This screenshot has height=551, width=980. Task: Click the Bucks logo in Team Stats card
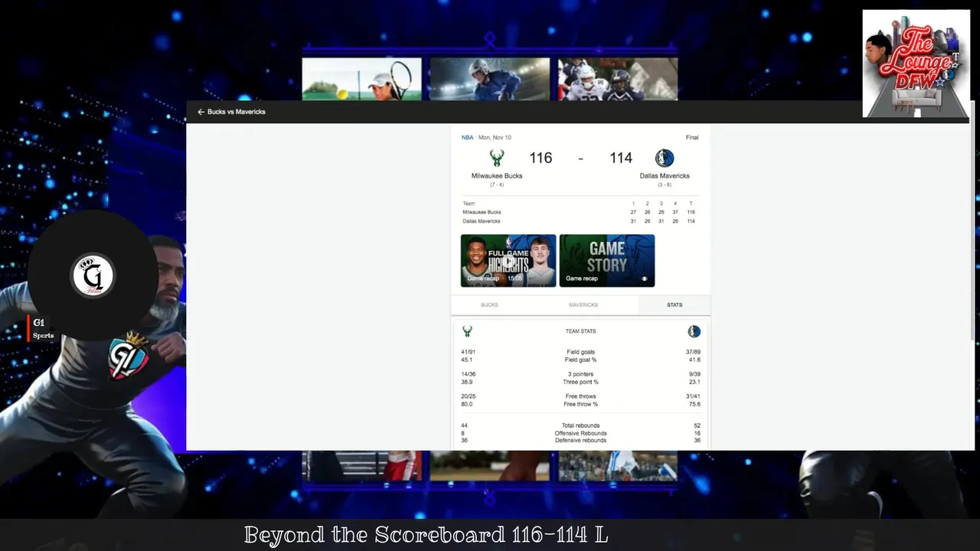point(467,331)
